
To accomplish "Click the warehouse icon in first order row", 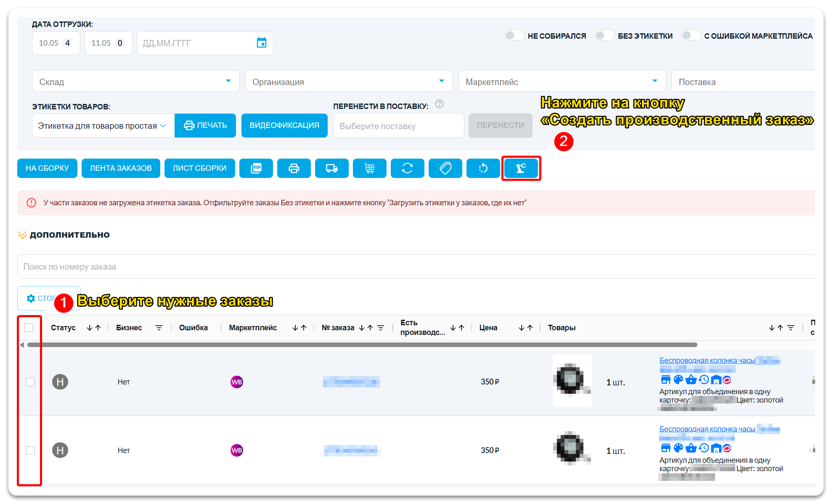I will 716,379.
